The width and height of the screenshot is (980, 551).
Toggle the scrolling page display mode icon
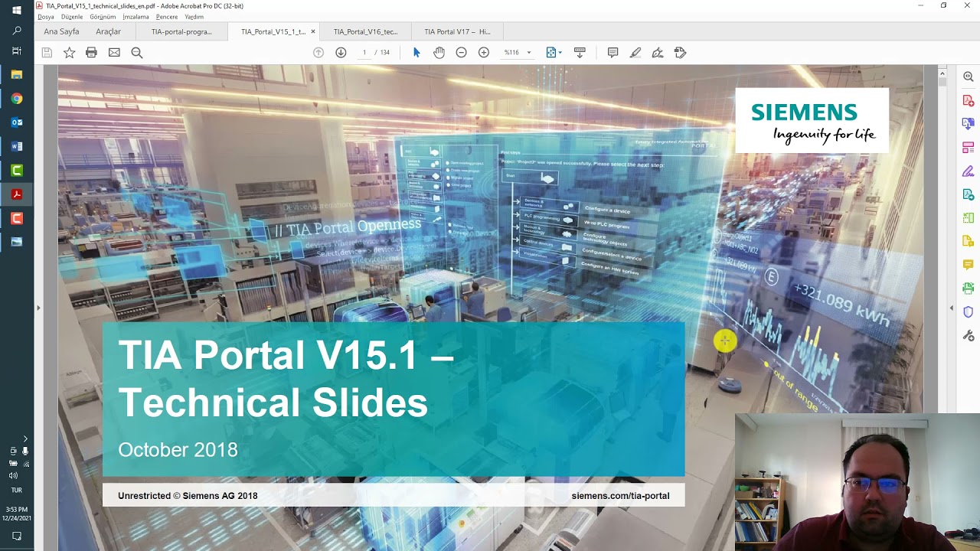click(580, 53)
